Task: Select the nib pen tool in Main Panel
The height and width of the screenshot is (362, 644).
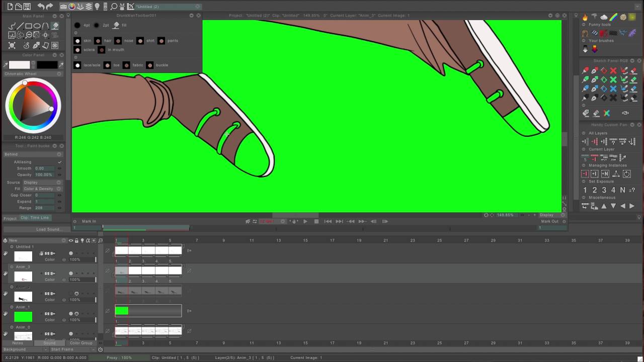Action: pyautogui.click(x=36, y=45)
